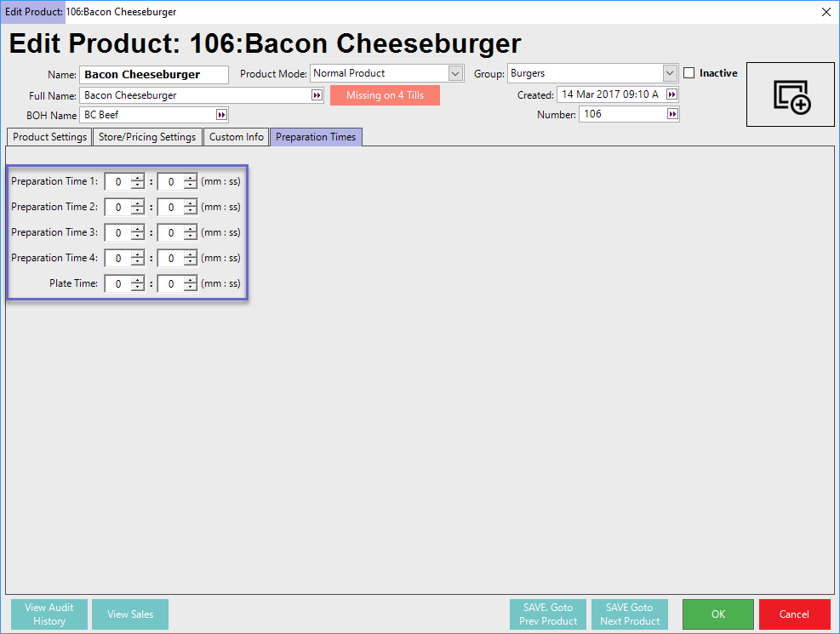This screenshot has width=840, height=634.
Task: Click the arrow icon beside Number field
Action: click(x=671, y=114)
